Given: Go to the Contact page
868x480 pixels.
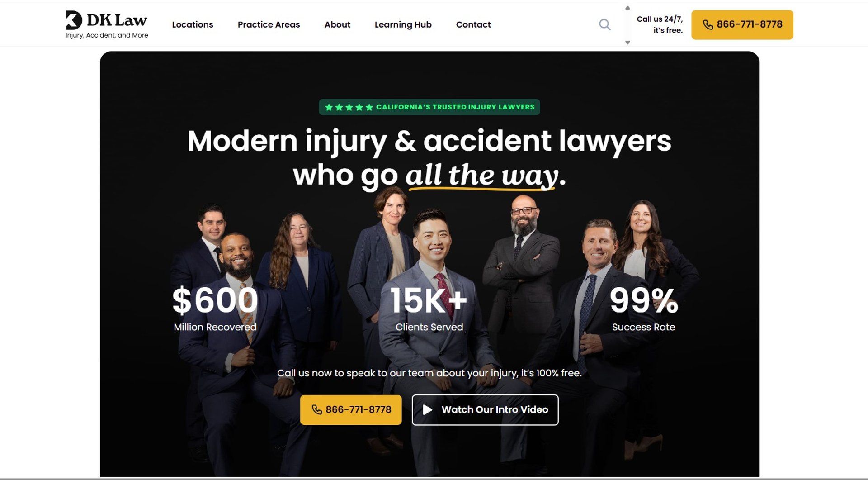Looking at the screenshot, I should [473, 24].
